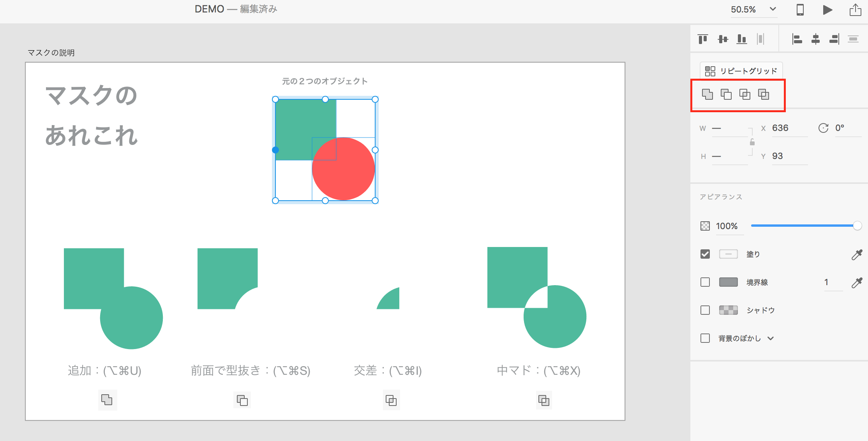Apply the Intersect boolean operation in panel
The height and width of the screenshot is (441, 868).
(x=745, y=94)
